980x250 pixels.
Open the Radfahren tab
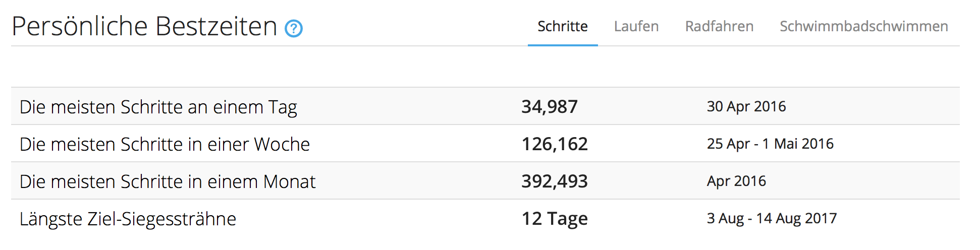(x=719, y=26)
